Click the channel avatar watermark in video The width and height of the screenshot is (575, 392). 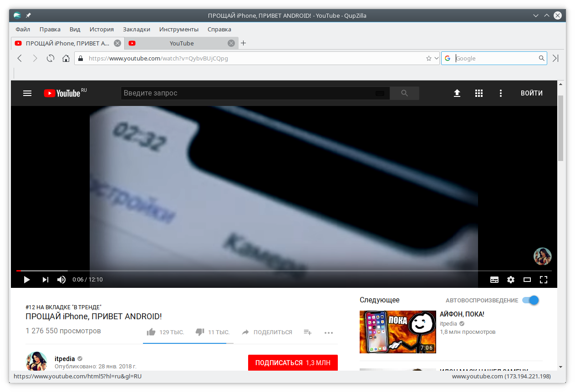[543, 256]
